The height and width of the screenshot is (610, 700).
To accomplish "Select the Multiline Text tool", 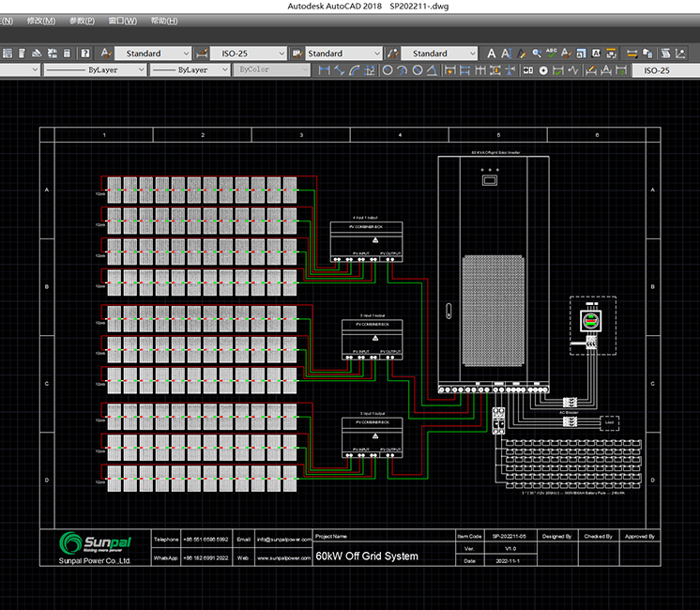I will coord(492,53).
